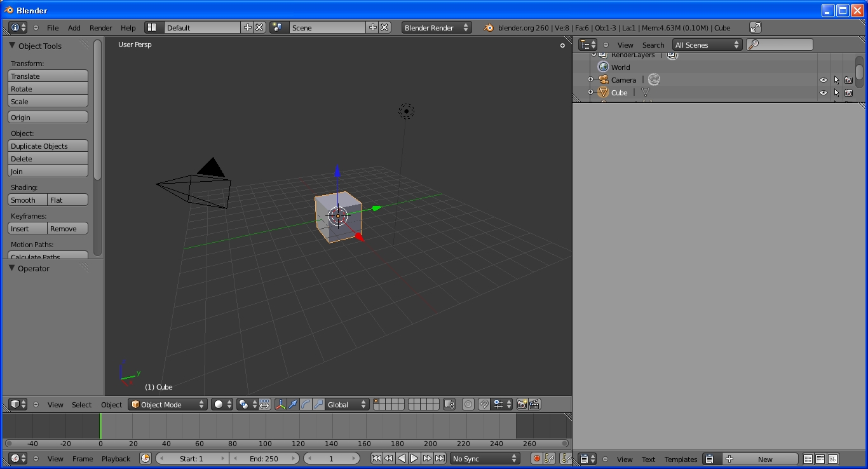Disable Cube selectability arrow toggle
This screenshot has height=469, width=868.
pyautogui.click(x=836, y=92)
